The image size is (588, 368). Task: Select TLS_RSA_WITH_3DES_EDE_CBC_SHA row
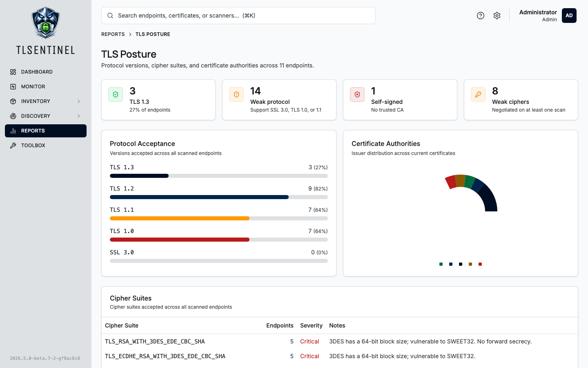click(340, 341)
